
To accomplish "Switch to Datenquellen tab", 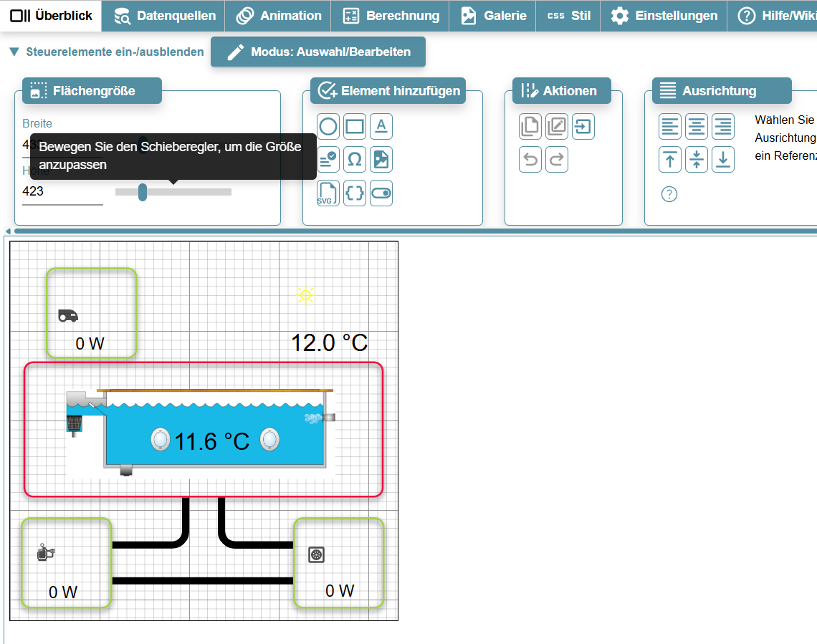I will (x=164, y=16).
